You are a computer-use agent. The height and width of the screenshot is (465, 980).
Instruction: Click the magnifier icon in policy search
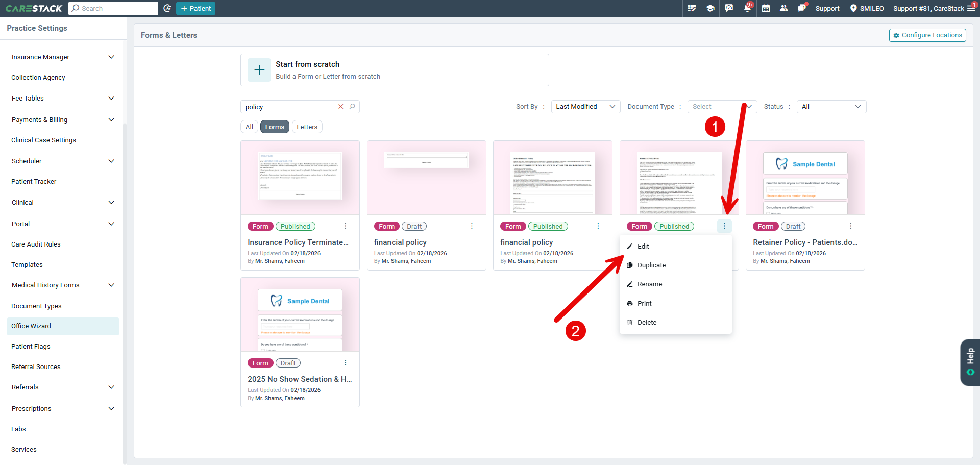click(x=352, y=107)
